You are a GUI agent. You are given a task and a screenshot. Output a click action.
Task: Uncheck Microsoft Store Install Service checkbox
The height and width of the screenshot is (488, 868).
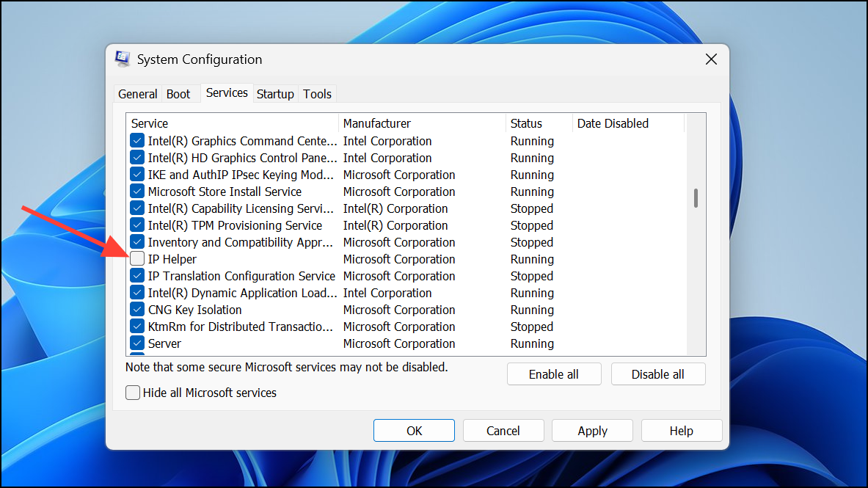click(137, 192)
